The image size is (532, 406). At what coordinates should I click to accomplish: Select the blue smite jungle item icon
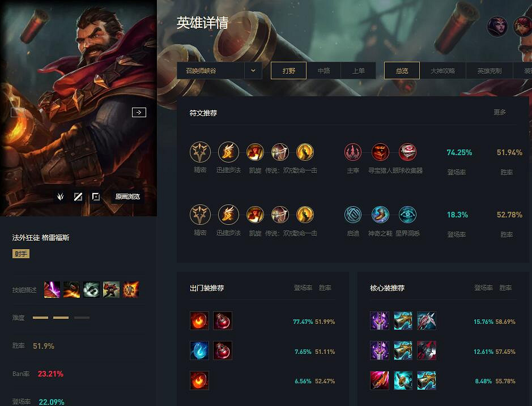click(199, 351)
